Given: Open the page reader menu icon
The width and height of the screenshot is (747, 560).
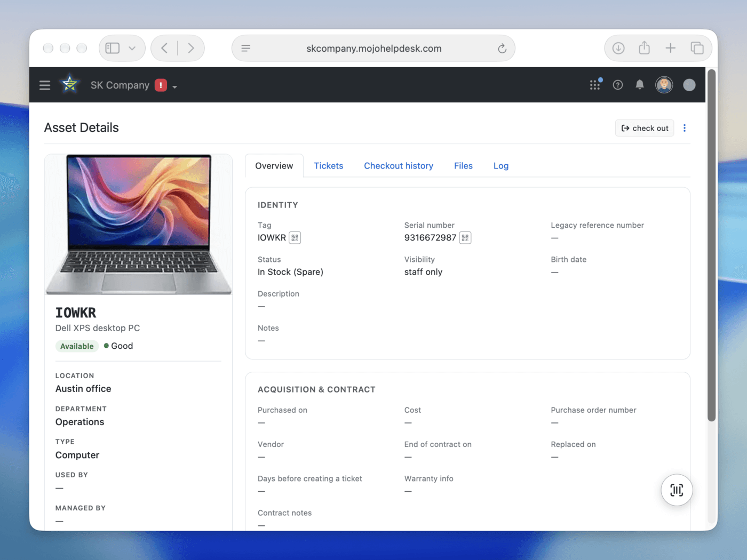Looking at the screenshot, I should [x=246, y=49].
